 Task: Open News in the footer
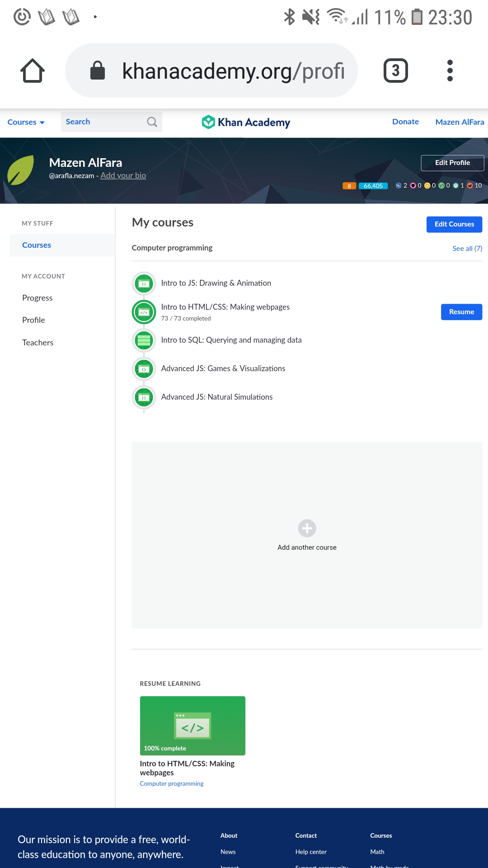[228, 852]
